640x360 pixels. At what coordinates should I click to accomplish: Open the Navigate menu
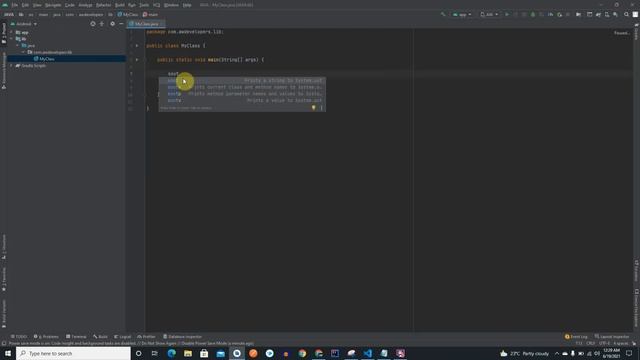[x=53, y=5]
